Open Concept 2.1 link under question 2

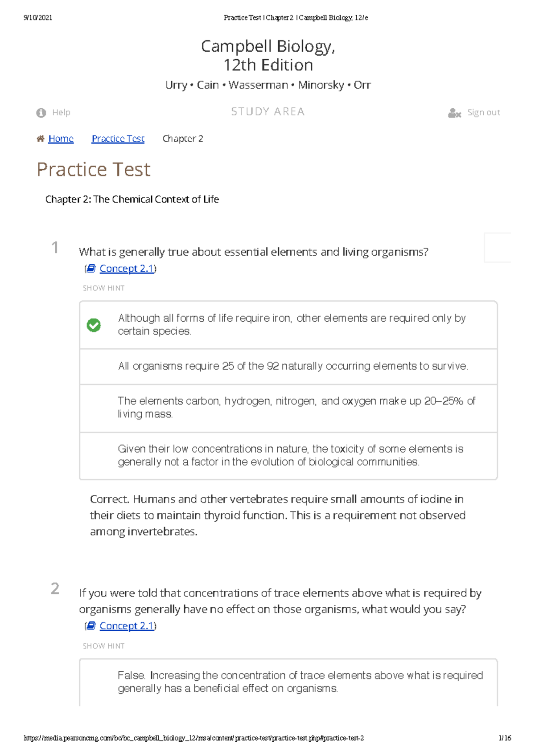coord(126,625)
